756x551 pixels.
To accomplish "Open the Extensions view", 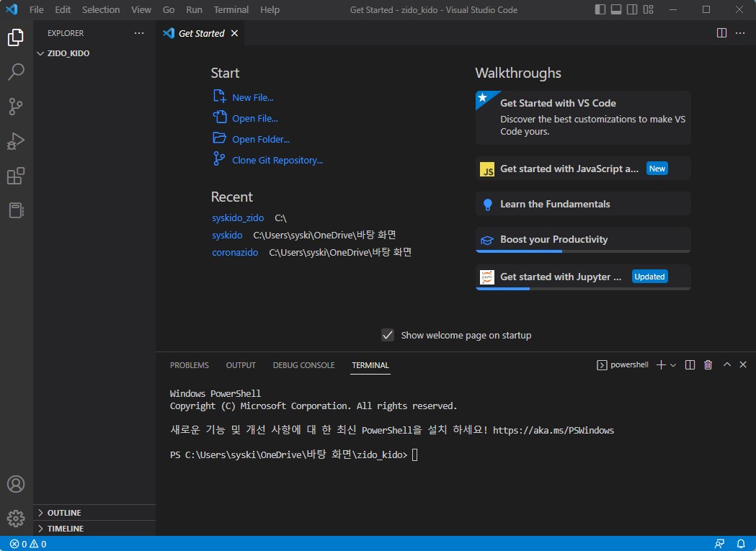I will [16, 176].
